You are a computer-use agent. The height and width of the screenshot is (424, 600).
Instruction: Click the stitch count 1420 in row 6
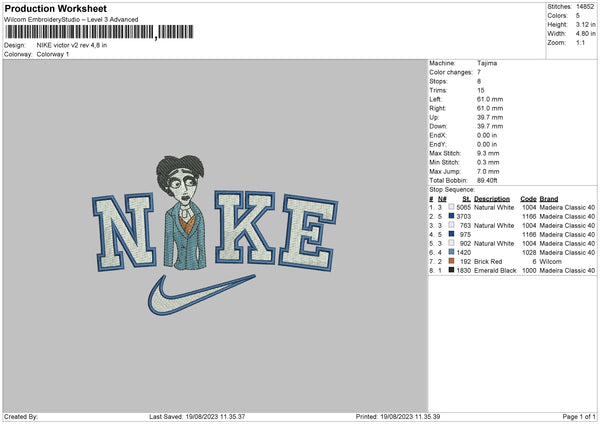click(463, 253)
